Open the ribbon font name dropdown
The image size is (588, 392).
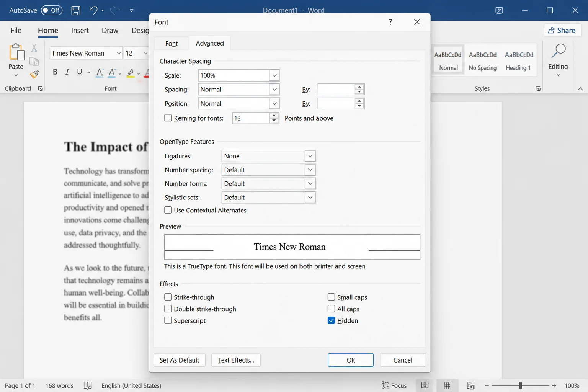pos(118,53)
